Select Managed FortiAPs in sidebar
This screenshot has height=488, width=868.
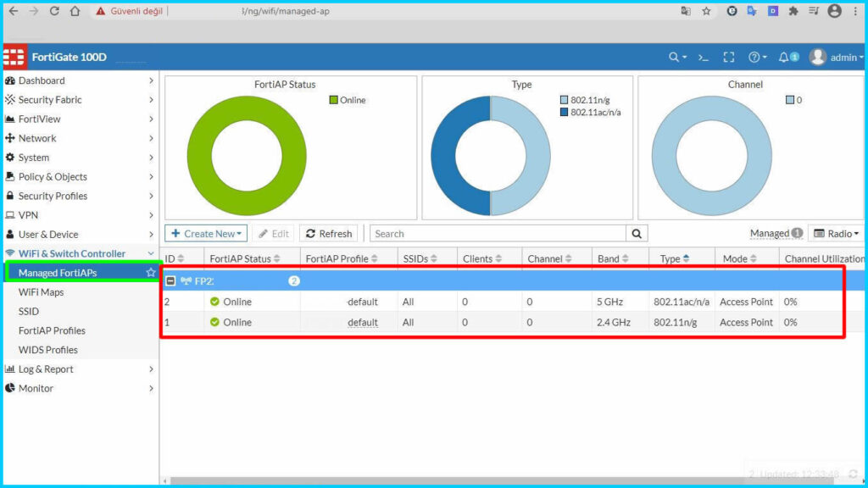pyautogui.click(x=82, y=272)
